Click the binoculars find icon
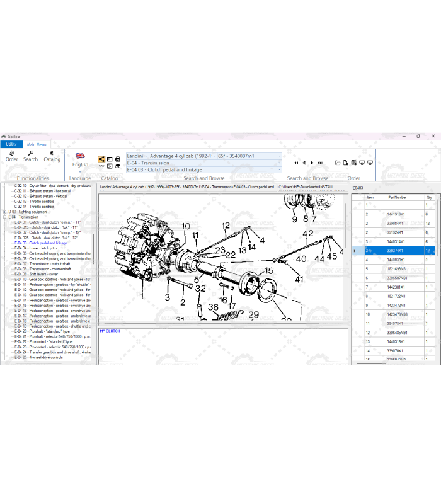The width and height of the screenshot is (441, 504). coord(118,166)
